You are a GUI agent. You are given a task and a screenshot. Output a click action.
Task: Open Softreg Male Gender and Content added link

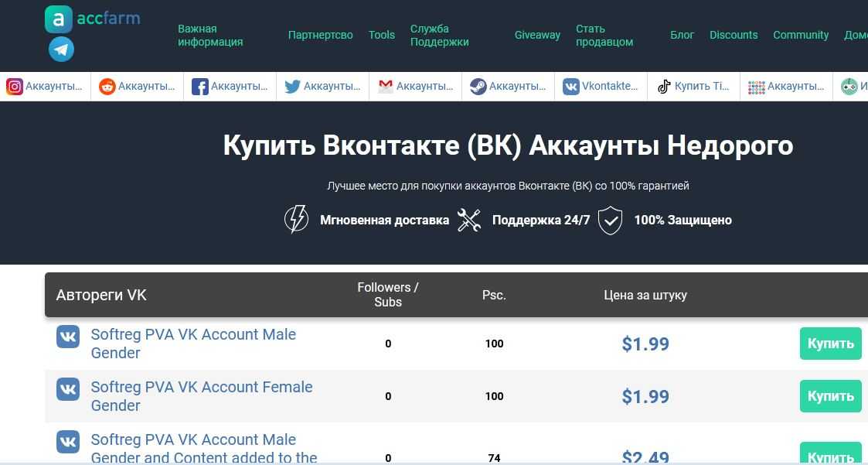(204, 448)
